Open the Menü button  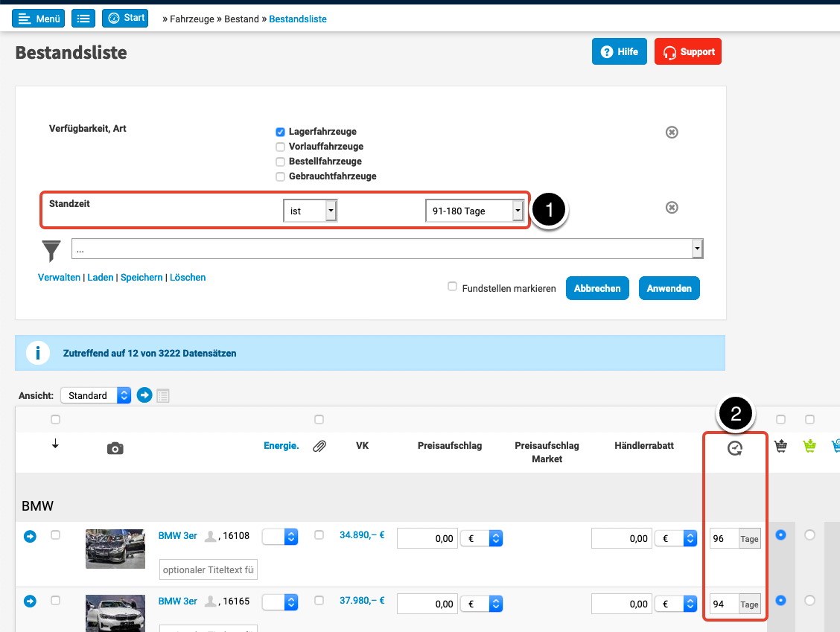[x=38, y=19]
